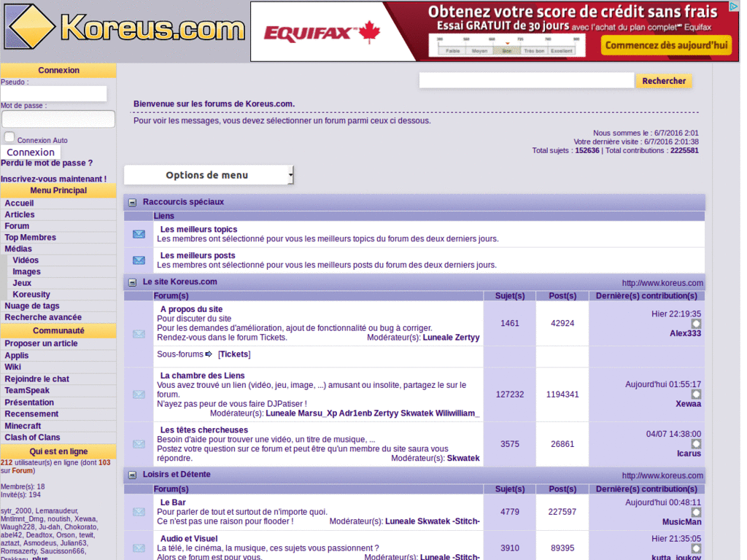The height and width of the screenshot is (560, 747).
Task: Focus the forum search text box
Action: pyautogui.click(x=527, y=80)
